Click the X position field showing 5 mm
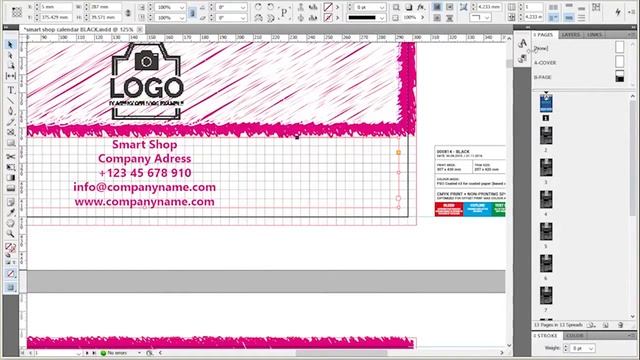 point(56,7)
